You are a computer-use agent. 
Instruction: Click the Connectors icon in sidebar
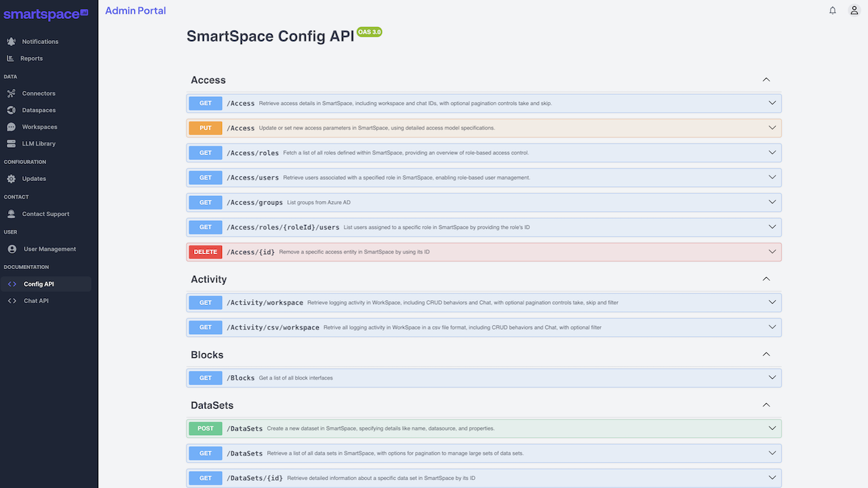click(11, 94)
